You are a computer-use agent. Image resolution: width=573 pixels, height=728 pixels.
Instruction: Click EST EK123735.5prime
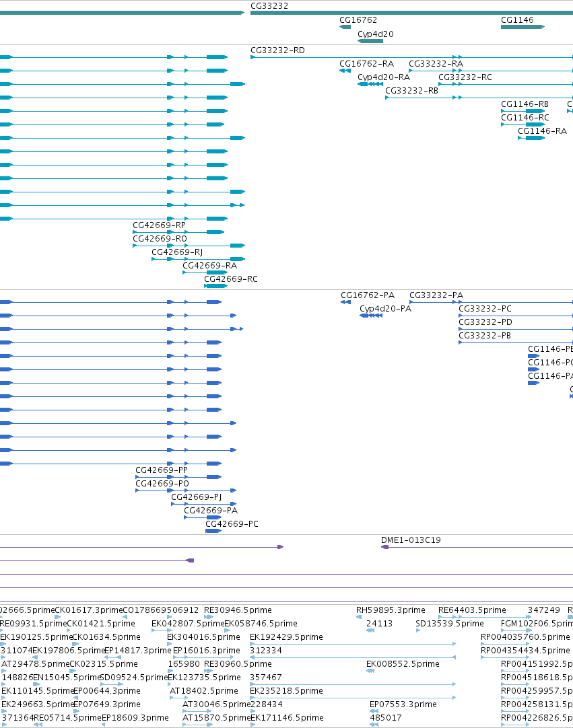click(x=204, y=678)
